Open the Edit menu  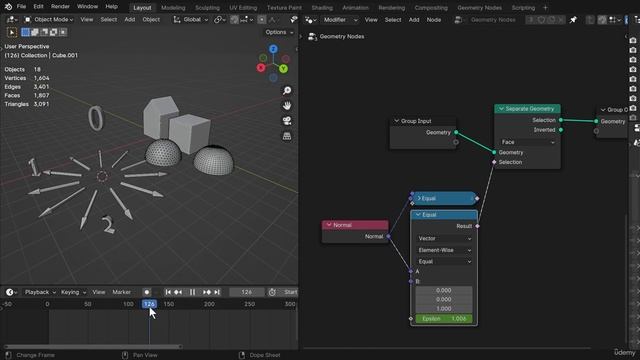pyautogui.click(x=38, y=7)
